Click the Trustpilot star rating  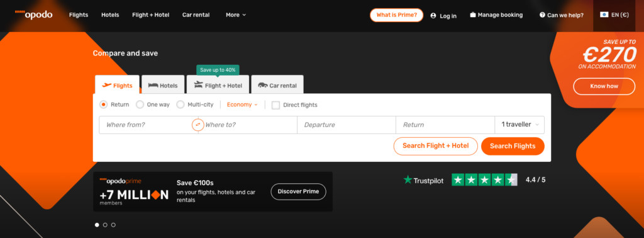(x=485, y=179)
